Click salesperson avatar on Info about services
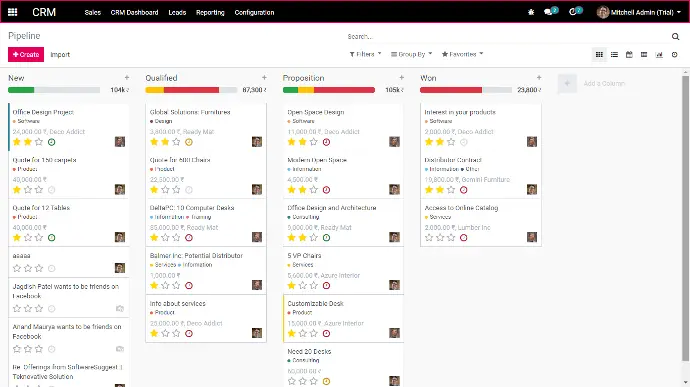 point(257,333)
